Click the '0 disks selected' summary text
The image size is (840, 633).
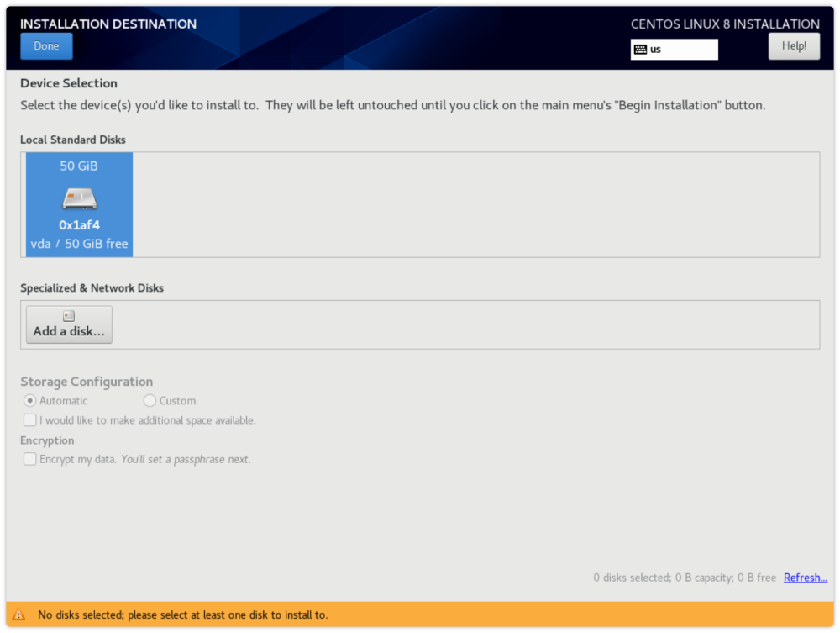685,578
